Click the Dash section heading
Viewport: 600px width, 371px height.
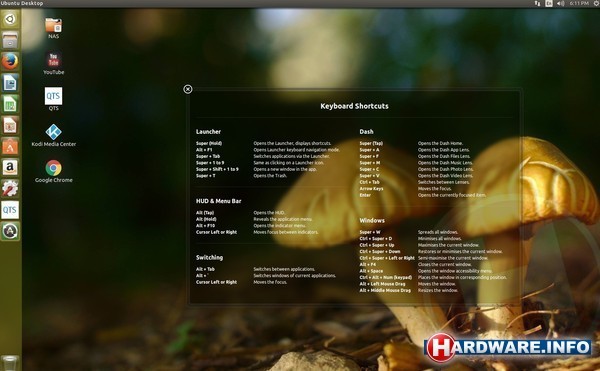(366, 132)
